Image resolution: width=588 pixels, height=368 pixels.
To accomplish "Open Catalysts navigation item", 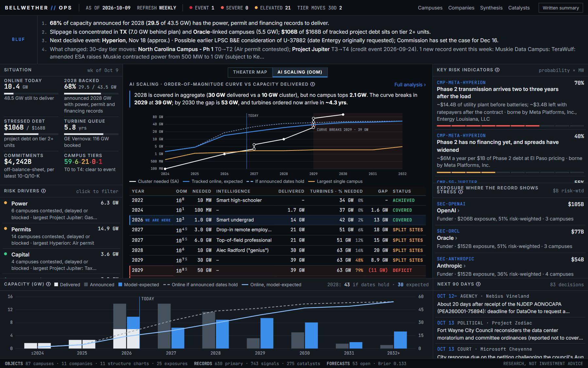I will (519, 8).
